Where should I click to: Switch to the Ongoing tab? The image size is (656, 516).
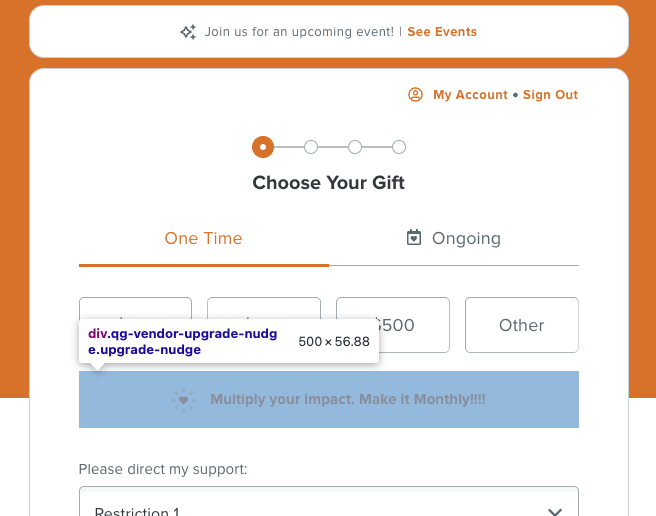coord(454,239)
